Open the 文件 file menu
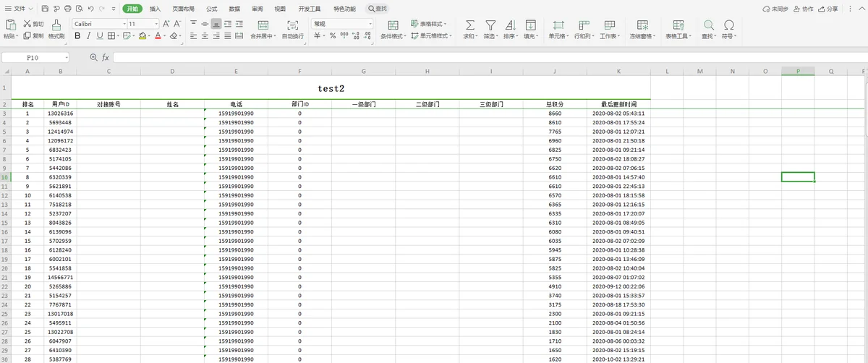This screenshot has height=363, width=868. click(17, 9)
